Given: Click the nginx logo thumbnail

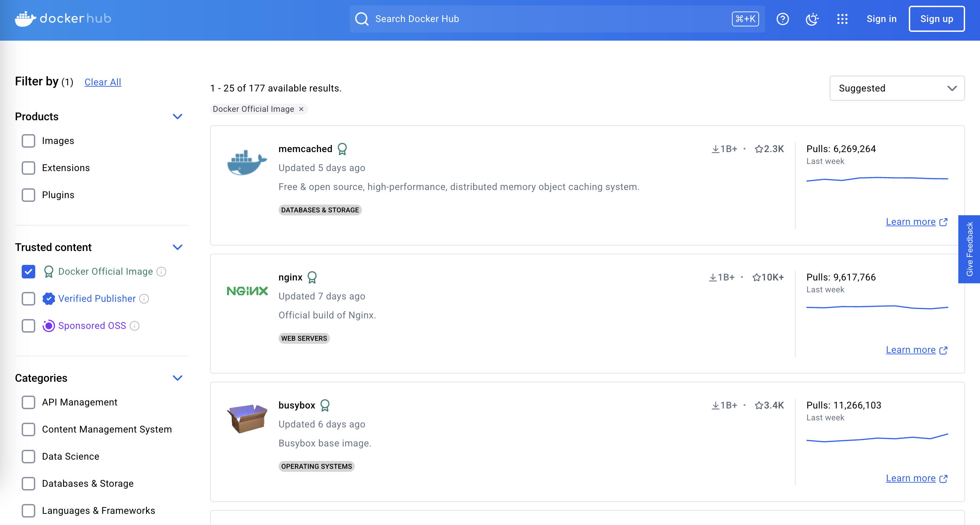Looking at the screenshot, I should (247, 291).
